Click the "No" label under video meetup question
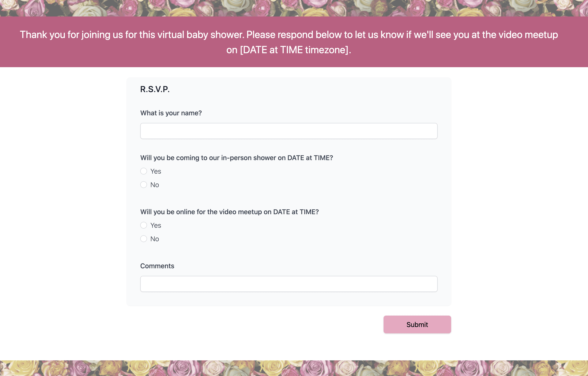 pyautogui.click(x=155, y=239)
